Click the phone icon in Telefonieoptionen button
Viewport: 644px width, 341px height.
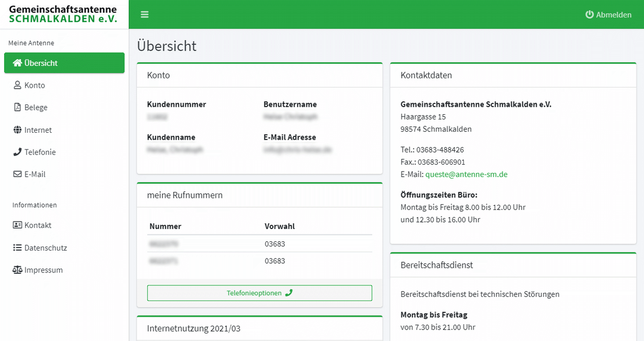[289, 293]
